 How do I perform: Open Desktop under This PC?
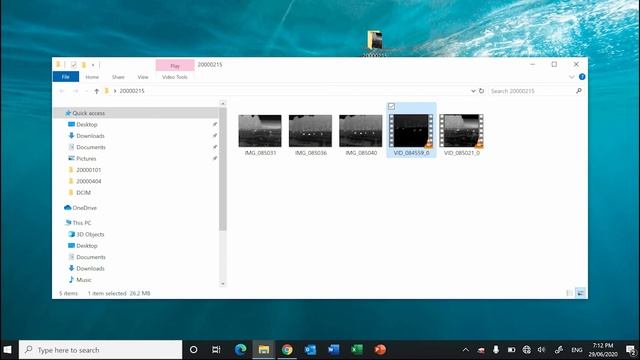pyautogui.click(x=87, y=246)
